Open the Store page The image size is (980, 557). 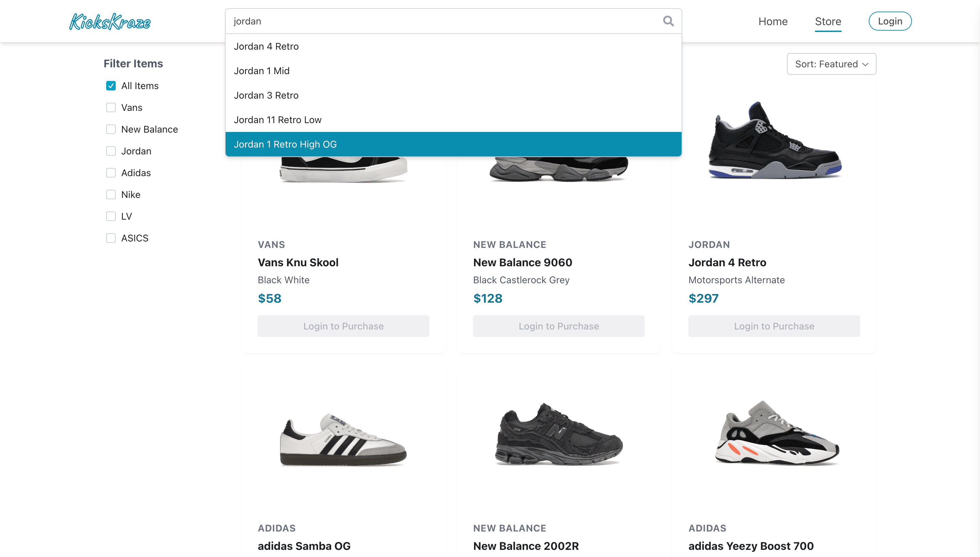tap(828, 21)
